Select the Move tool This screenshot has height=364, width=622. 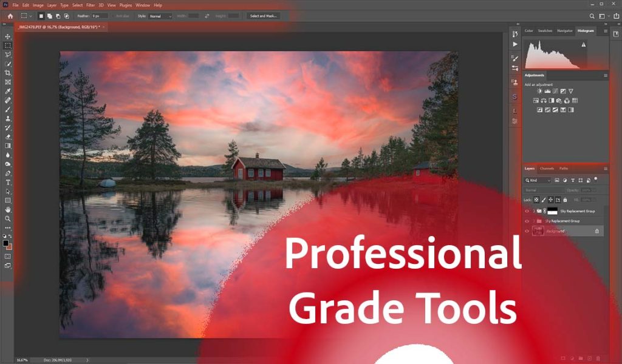tap(7, 36)
